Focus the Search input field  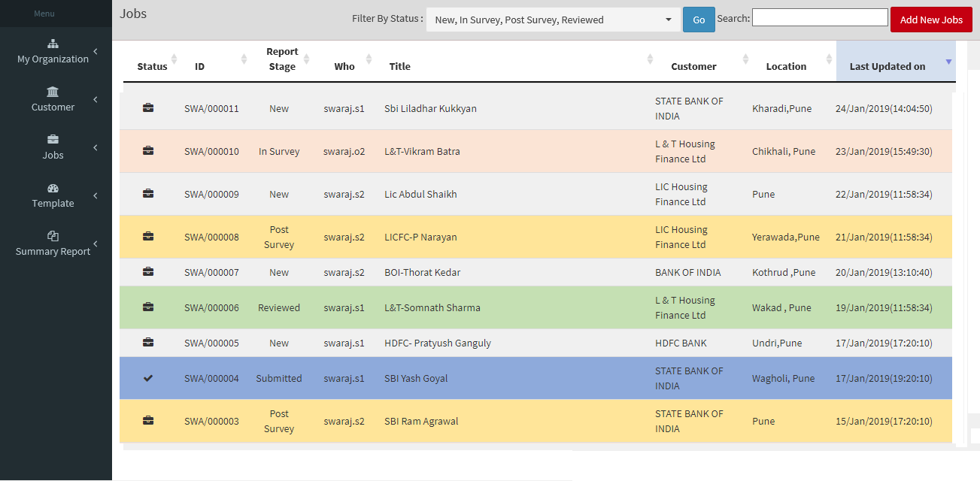tap(820, 17)
